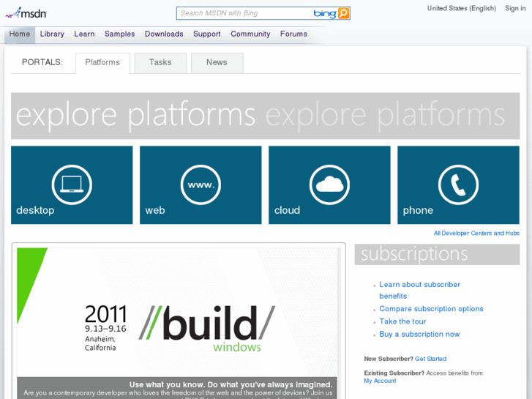Click the phone tile label

418,210
